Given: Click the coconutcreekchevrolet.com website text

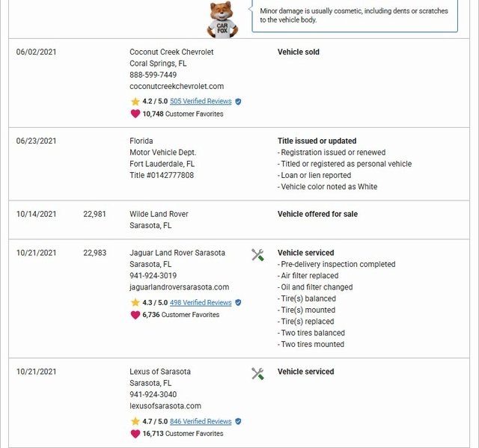Looking at the screenshot, I should coord(177,86).
